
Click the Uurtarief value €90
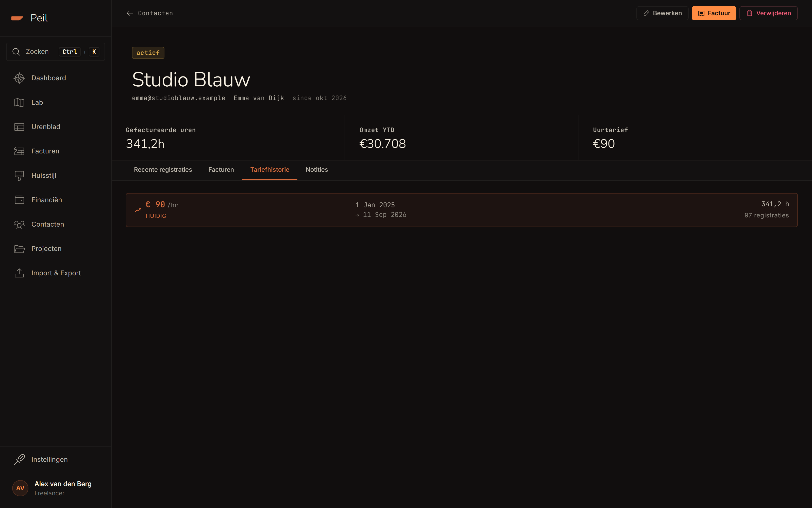tap(604, 144)
